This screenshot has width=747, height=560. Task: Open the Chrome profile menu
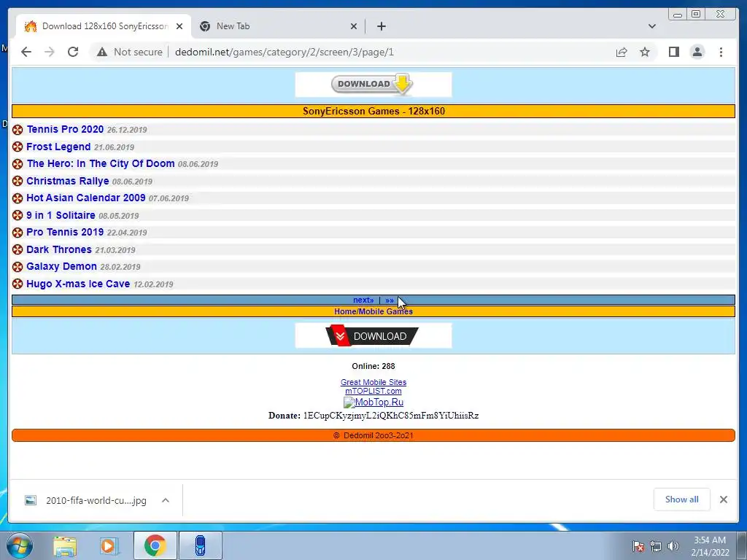pos(697,52)
